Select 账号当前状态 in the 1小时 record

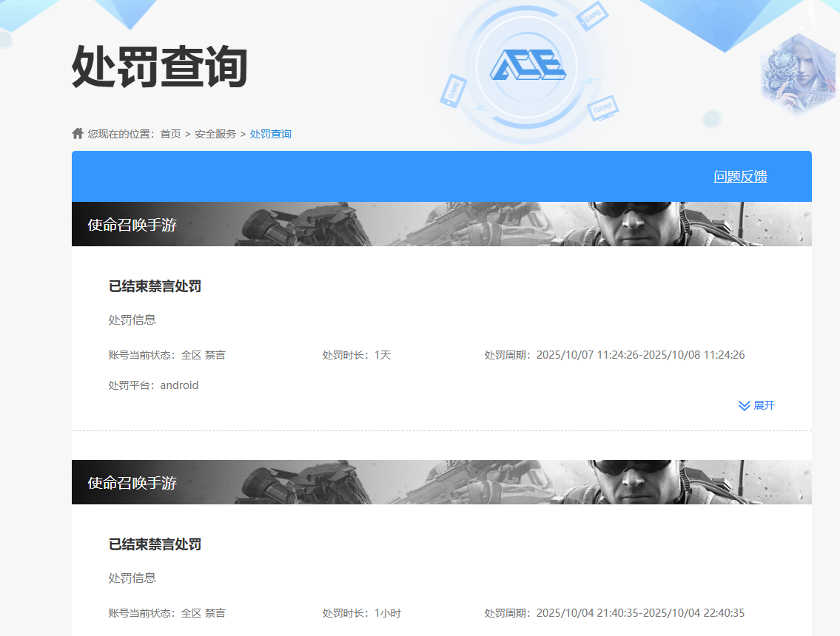click(167, 613)
